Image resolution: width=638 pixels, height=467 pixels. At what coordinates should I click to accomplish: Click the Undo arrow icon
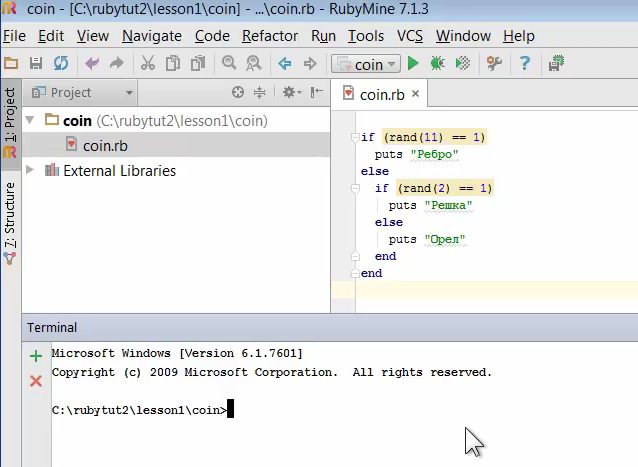pyautogui.click(x=92, y=63)
